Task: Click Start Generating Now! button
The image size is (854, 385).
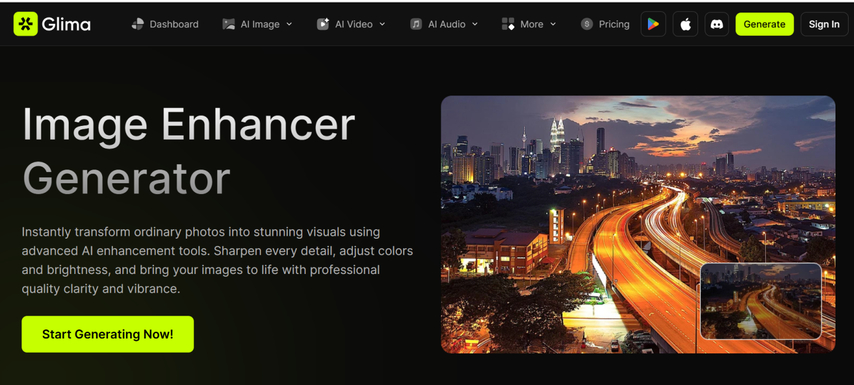Action: [108, 334]
